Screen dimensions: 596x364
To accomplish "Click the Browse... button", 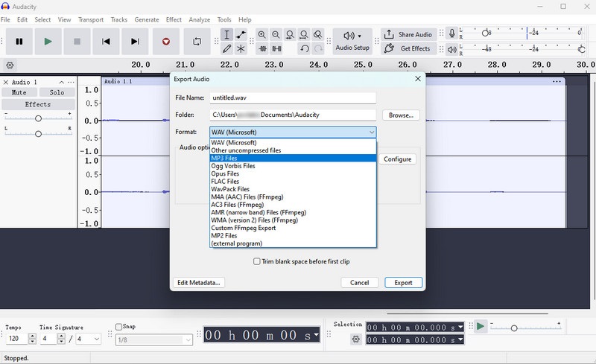I will tap(401, 115).
